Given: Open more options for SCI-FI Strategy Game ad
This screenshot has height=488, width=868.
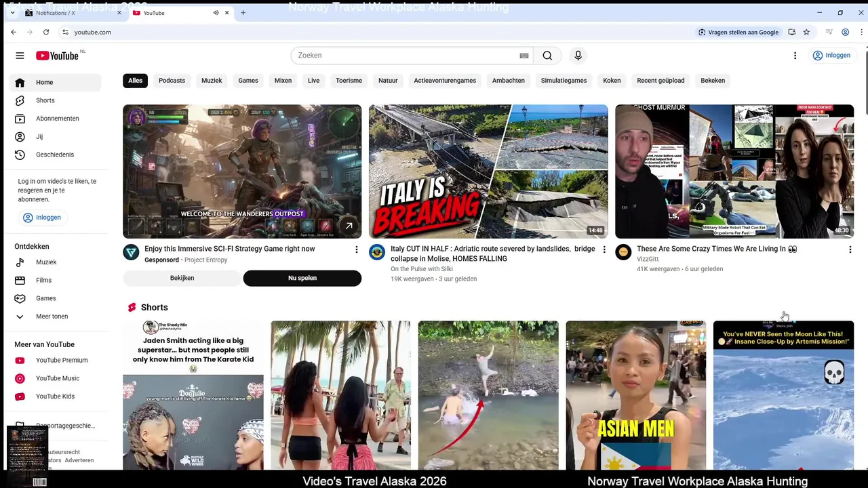Looking at the screenshot, I should pyautogui.click(x=356, y=249).
